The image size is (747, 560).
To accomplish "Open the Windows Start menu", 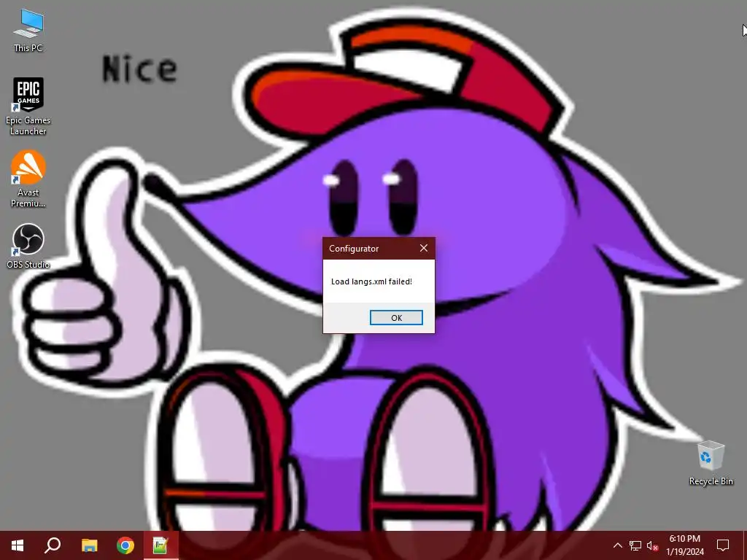I will (18, 545).
